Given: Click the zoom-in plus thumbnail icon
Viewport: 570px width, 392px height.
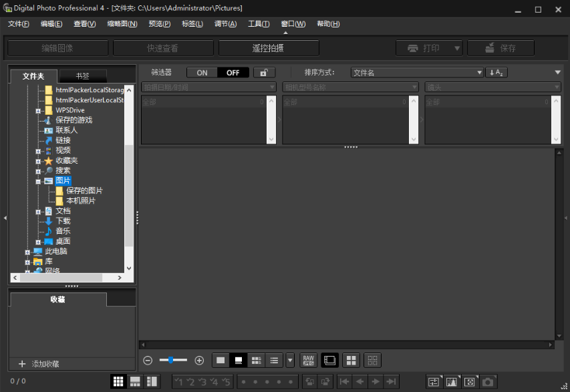Looking at the screenshot, I should point(199,360).
